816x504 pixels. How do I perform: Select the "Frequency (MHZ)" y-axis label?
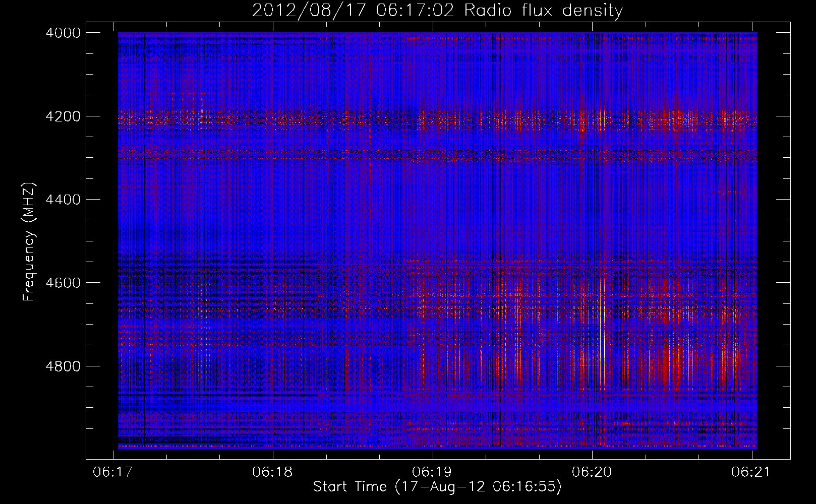[29, 242]
